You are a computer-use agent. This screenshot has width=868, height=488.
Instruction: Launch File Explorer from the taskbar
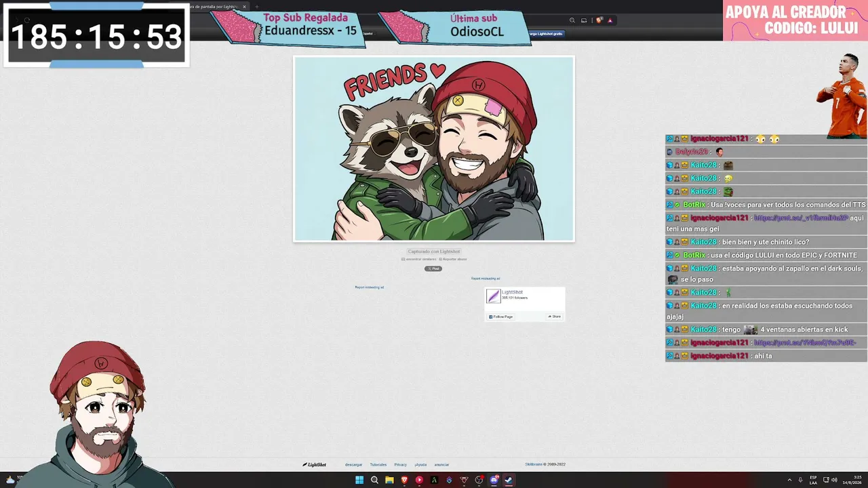[389, 480]
